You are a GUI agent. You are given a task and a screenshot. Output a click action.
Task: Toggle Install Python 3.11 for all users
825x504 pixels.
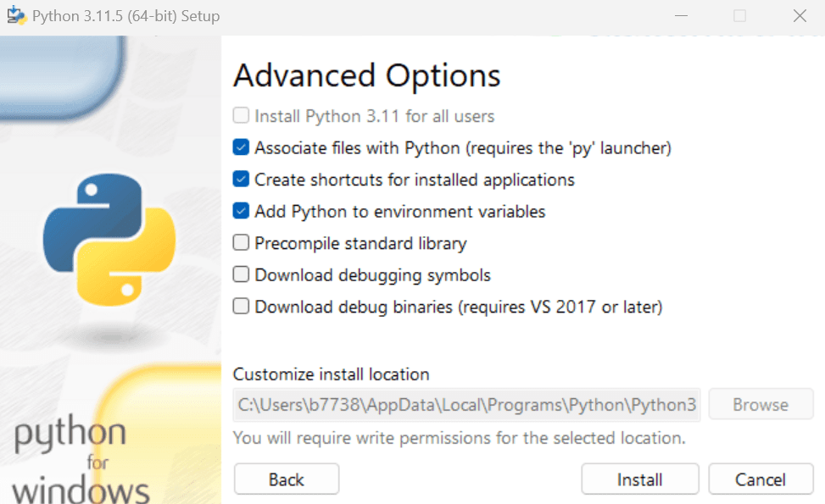click(x=242, y=116)
